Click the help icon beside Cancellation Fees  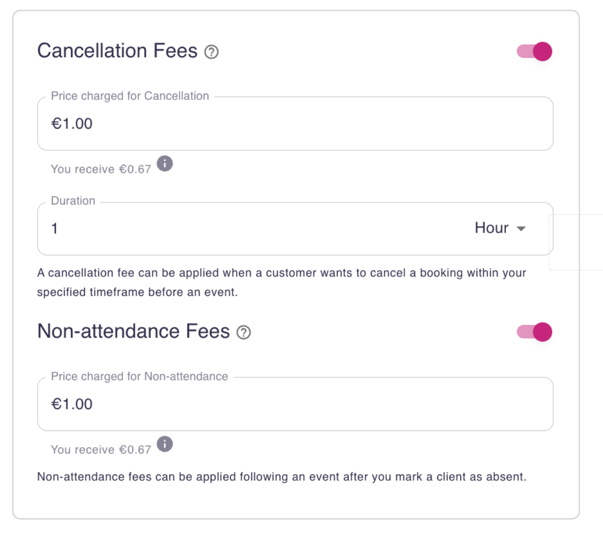click(211, 52)
